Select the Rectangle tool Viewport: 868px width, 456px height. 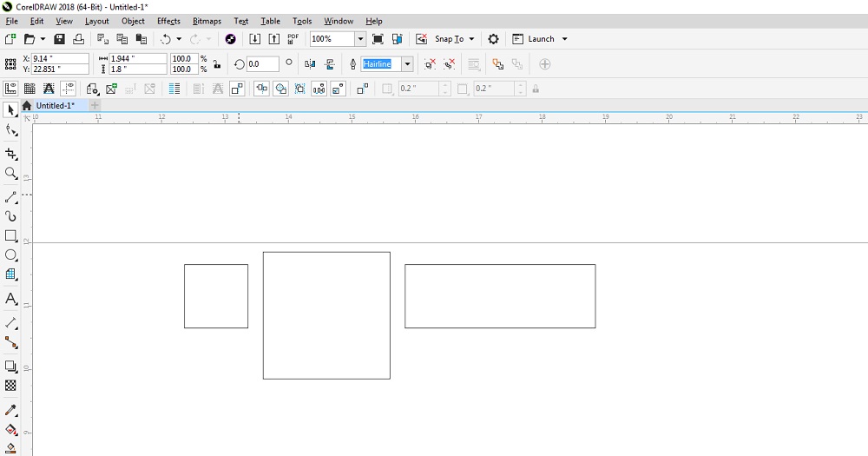coord(10,235)
